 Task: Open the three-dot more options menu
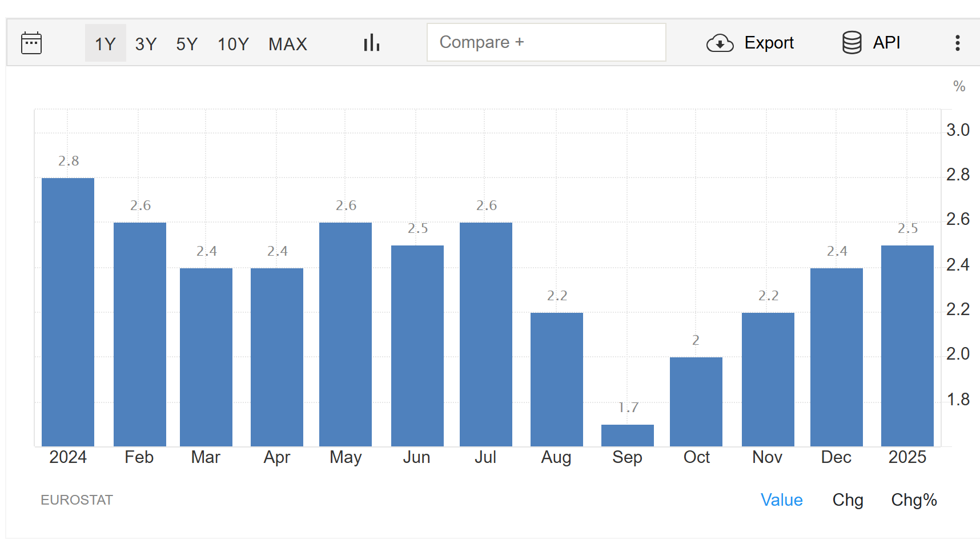(957, 43)
